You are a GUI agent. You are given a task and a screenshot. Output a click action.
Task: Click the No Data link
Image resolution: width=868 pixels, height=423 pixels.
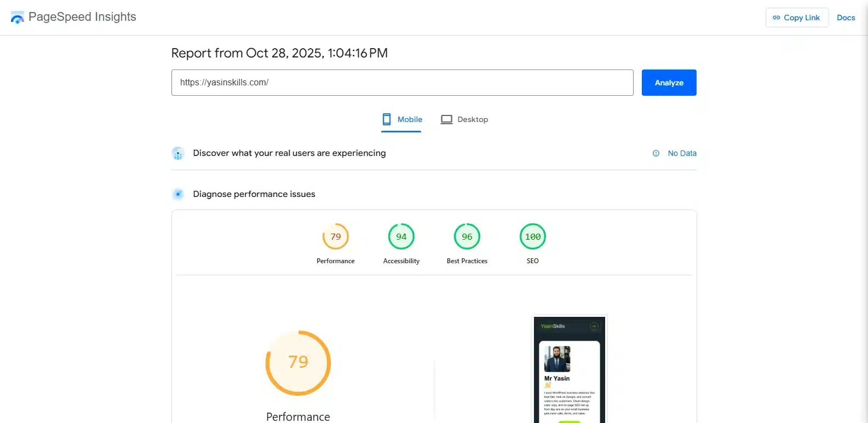pos(682,153)
